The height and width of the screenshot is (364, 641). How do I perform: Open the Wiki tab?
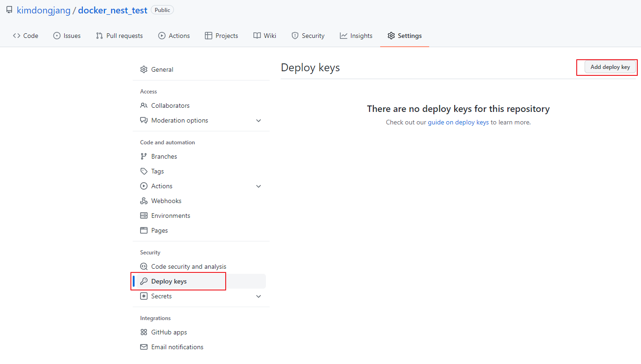(265, 36)
